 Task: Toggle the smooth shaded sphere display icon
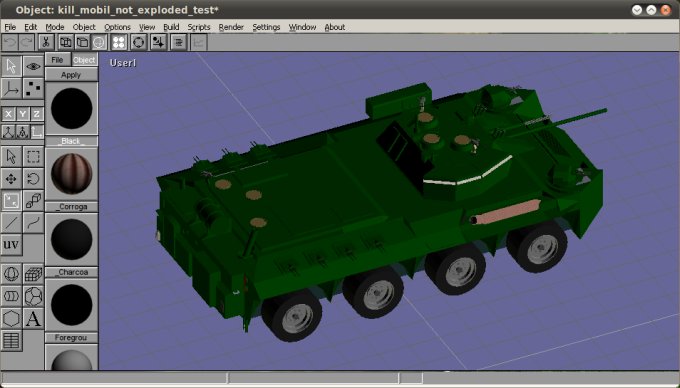coord(99,42)
